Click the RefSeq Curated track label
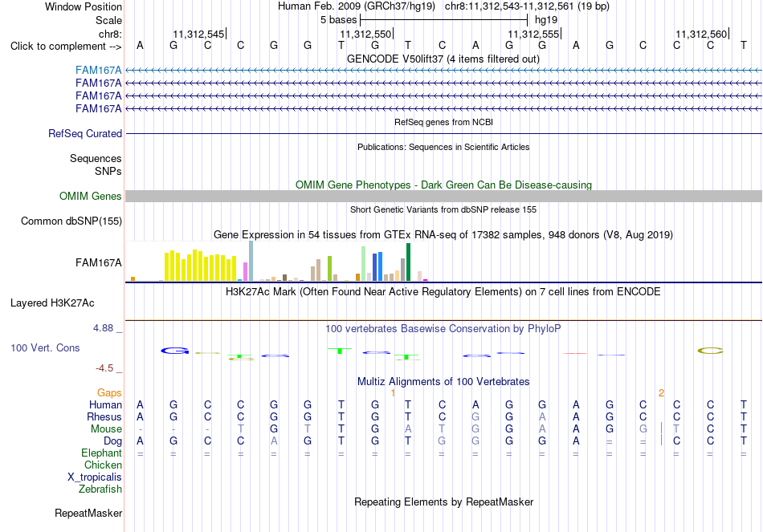The width and height of the screenshot is (763, 532). click(84, 133)
